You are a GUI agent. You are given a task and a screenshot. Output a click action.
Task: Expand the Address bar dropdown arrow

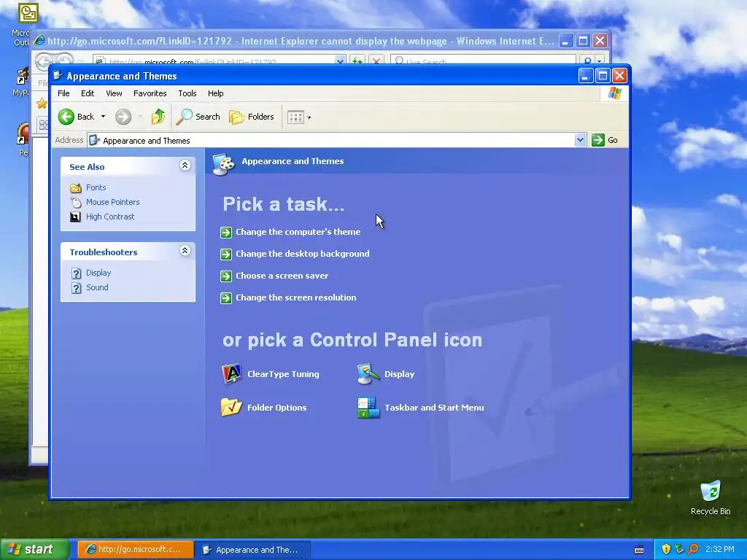click(x=580, y=140)
